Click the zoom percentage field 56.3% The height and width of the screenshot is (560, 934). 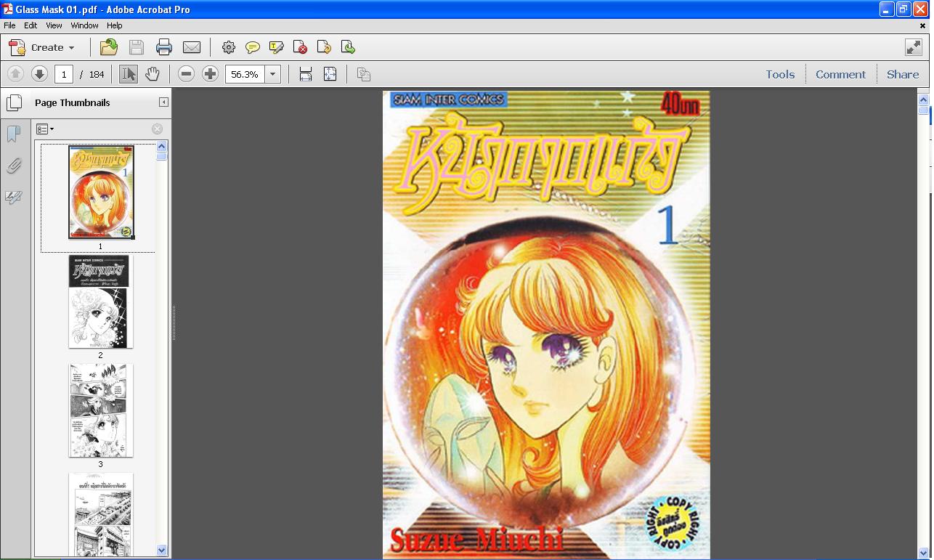[x=245, y=73]
